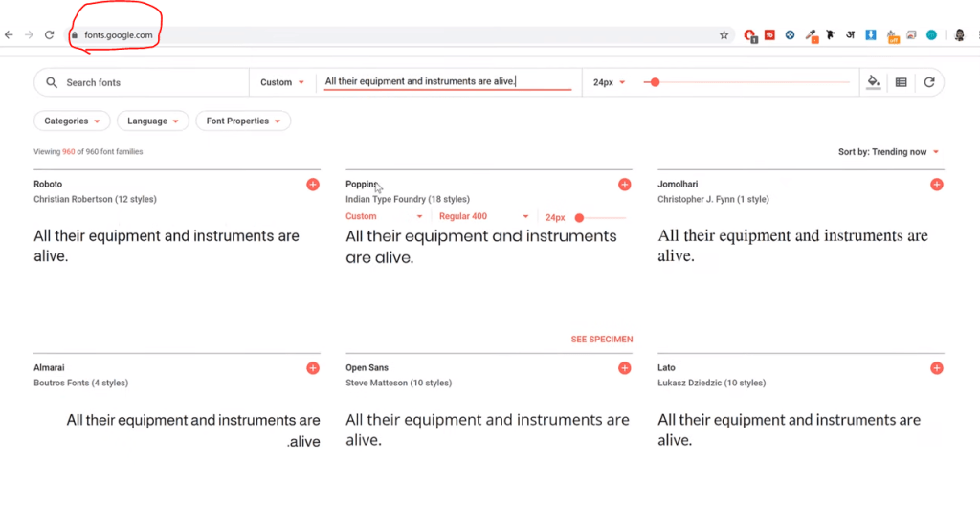Click the Search fonts input field
Screen dimensions: 980x505
point(142,82)
